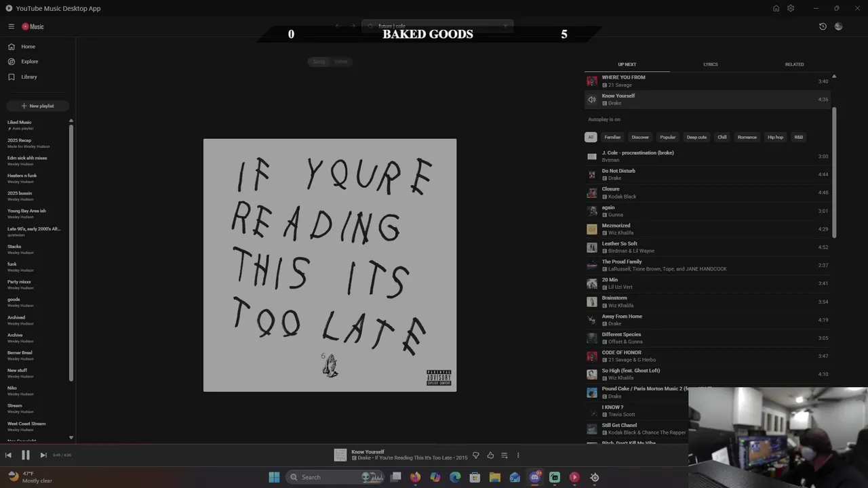
Task: Select the Discover filter chip
Action: [x=640, y=137]
